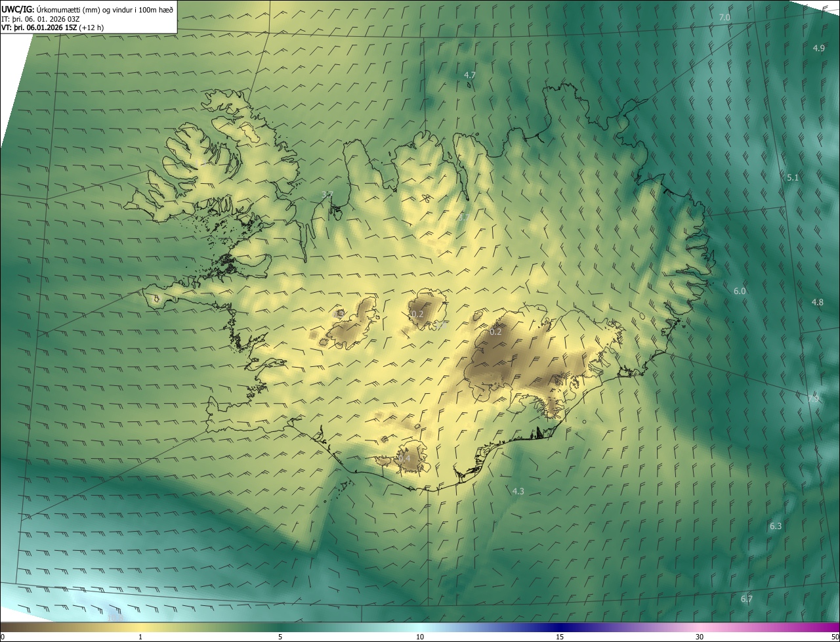Click the 5.1 value off the east coast

point(793,177)
